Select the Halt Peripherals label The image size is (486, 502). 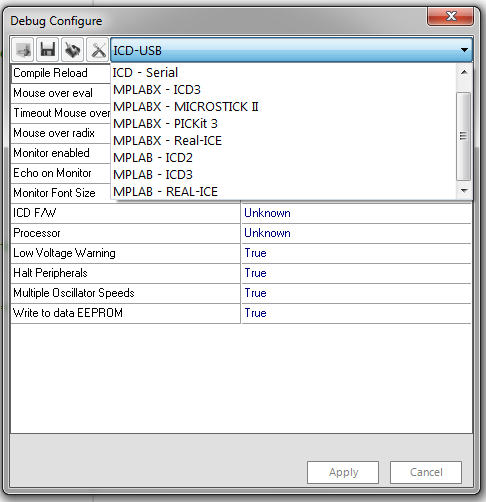click(126, 273)
